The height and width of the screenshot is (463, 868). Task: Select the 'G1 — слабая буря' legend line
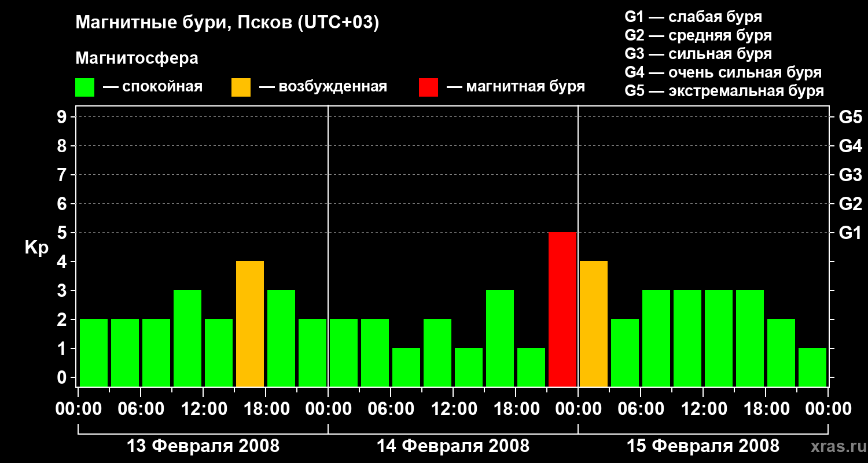click(x=693, y=17)
